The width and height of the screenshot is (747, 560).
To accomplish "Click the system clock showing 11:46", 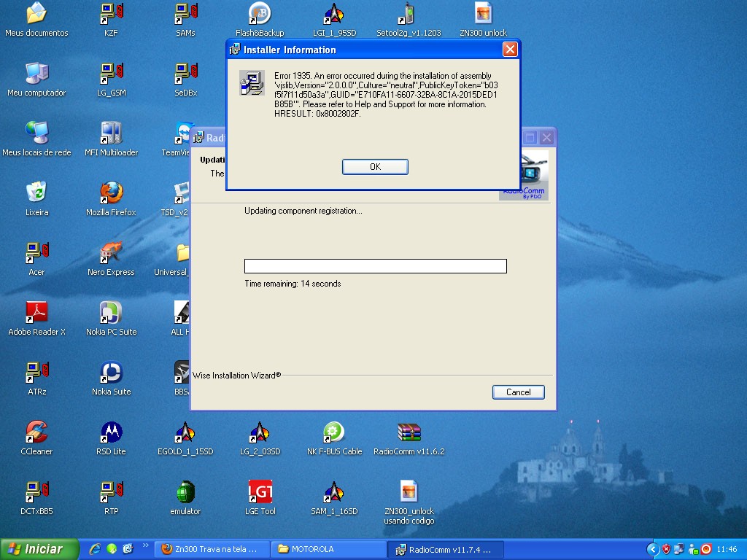I will tap(727, 549).
